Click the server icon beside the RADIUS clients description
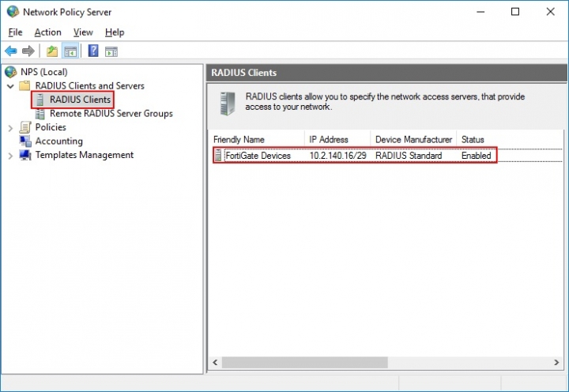Viewport: 569px width, 392px height. [x=228, y=104]
